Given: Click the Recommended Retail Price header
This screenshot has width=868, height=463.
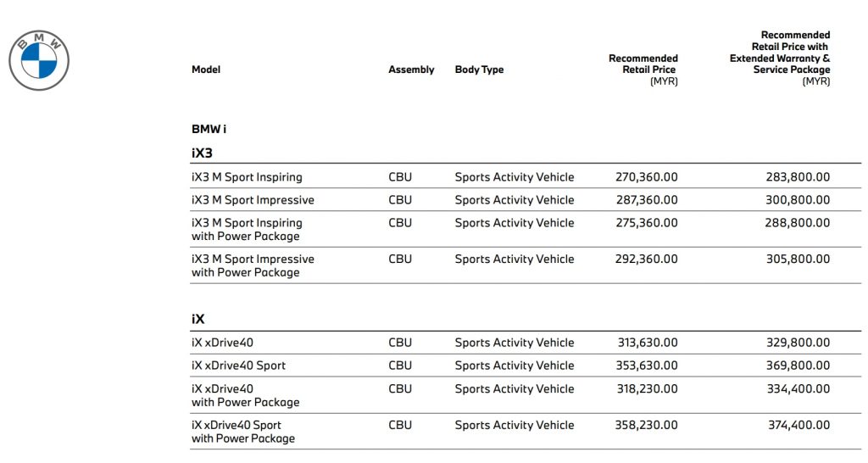Looking at the screenshot, I should [x=643, y=64].
